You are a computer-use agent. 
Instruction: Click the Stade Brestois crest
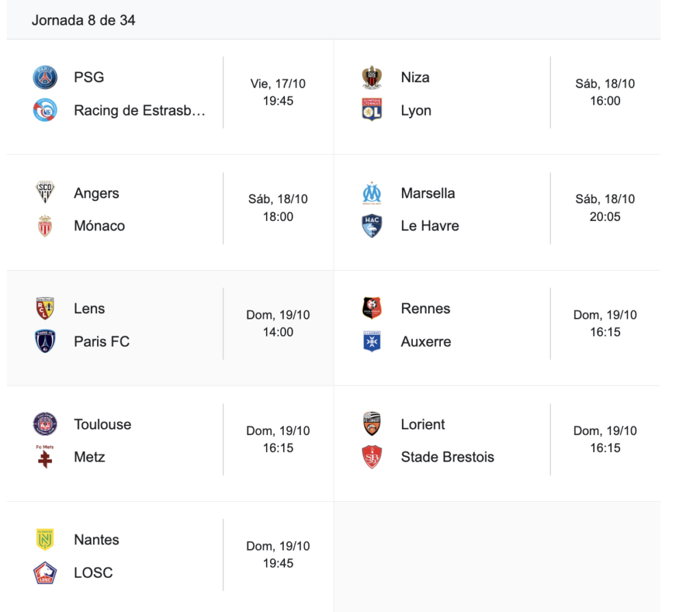click(372, 457)
